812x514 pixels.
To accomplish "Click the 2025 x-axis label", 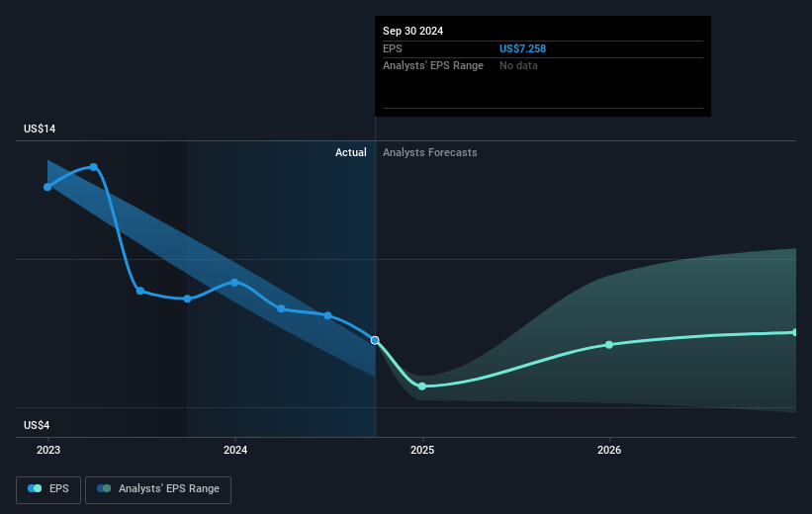I will [x=422, y=451].
